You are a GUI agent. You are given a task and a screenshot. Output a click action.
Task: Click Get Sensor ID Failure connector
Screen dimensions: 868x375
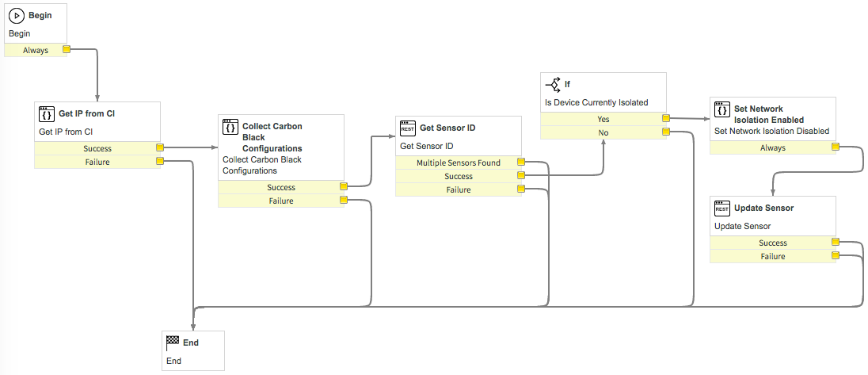pyautogui.click(x=520, y=189)
